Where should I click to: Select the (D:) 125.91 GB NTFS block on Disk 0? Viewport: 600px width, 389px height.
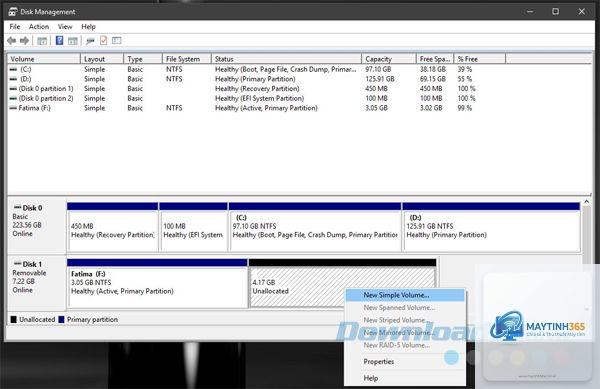[x=492, y=227]
